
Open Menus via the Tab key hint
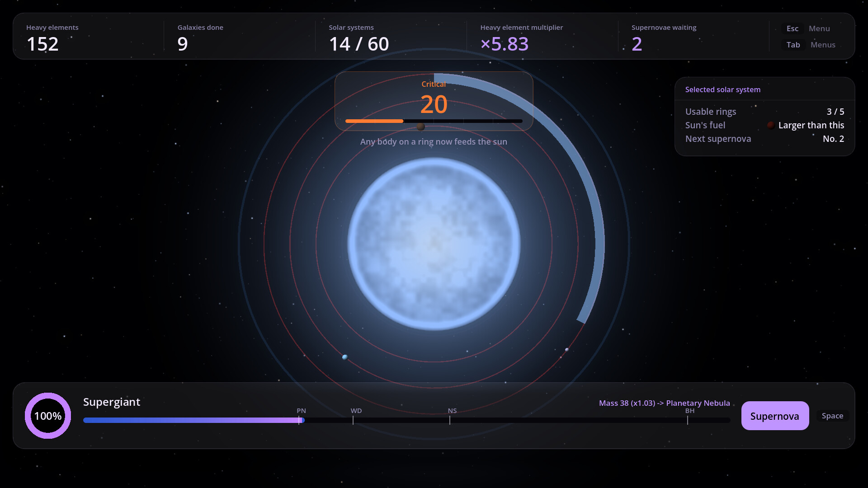click(793, 45)
